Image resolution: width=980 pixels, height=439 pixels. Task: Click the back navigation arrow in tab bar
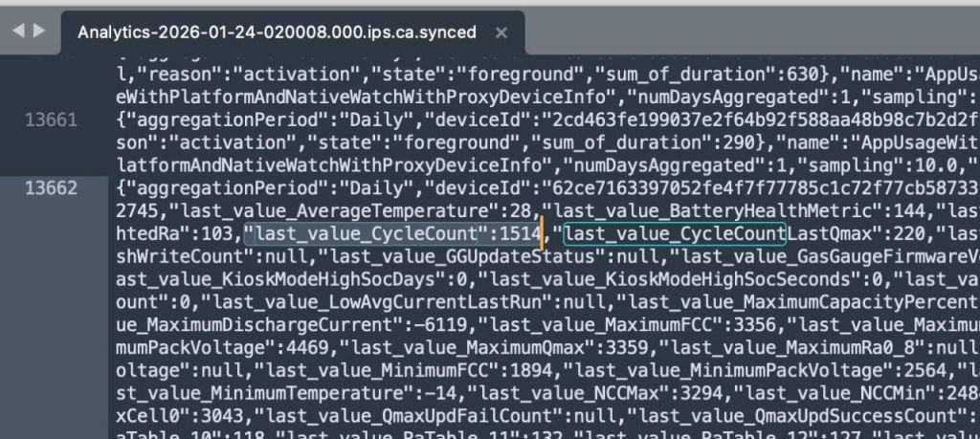18,31
